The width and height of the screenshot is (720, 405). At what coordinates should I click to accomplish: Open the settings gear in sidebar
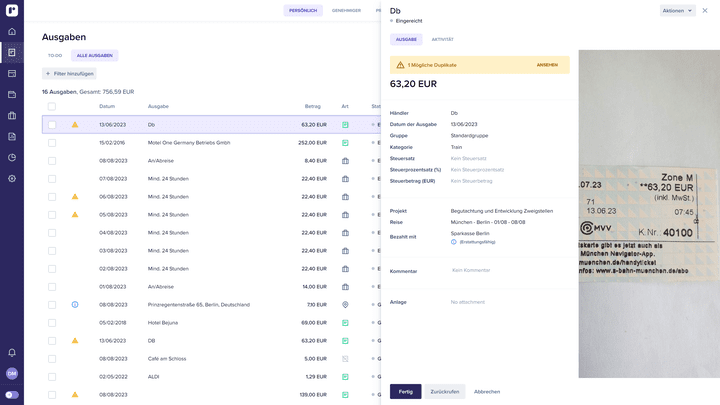coord(12,178)
